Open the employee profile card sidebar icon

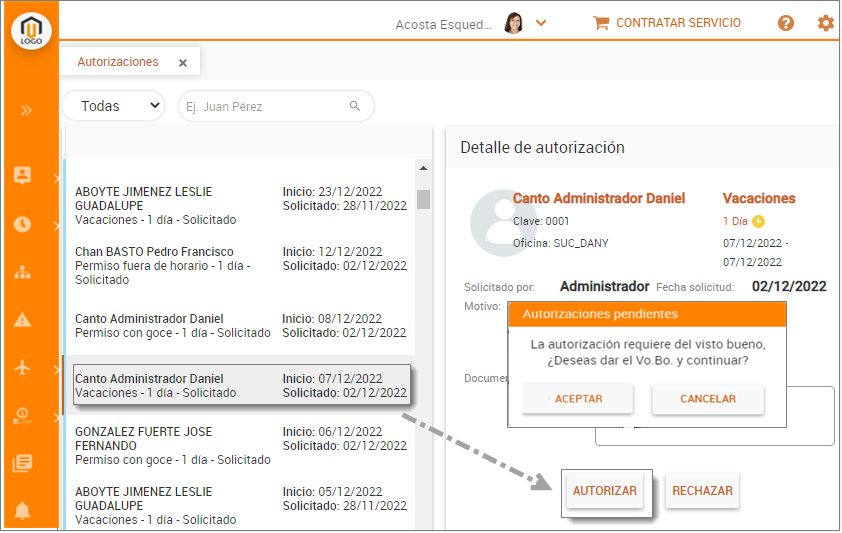pyautogui.click(x=22, y=175)
